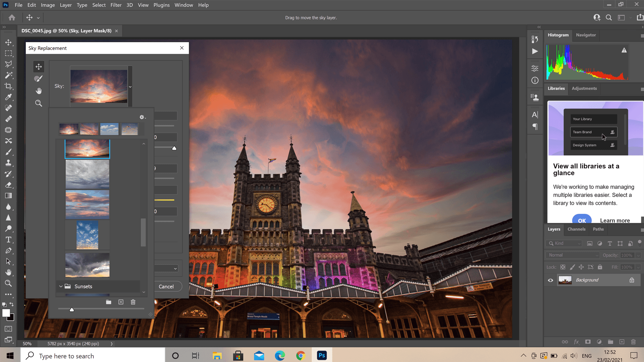Select the sunset sky thumbnail

(88, 148)
